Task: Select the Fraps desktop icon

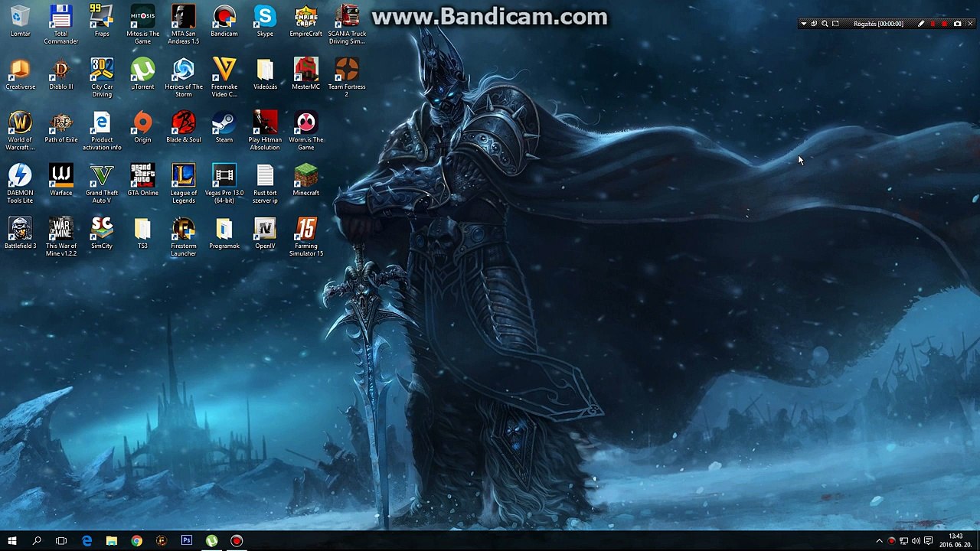Action: [102, 21]
